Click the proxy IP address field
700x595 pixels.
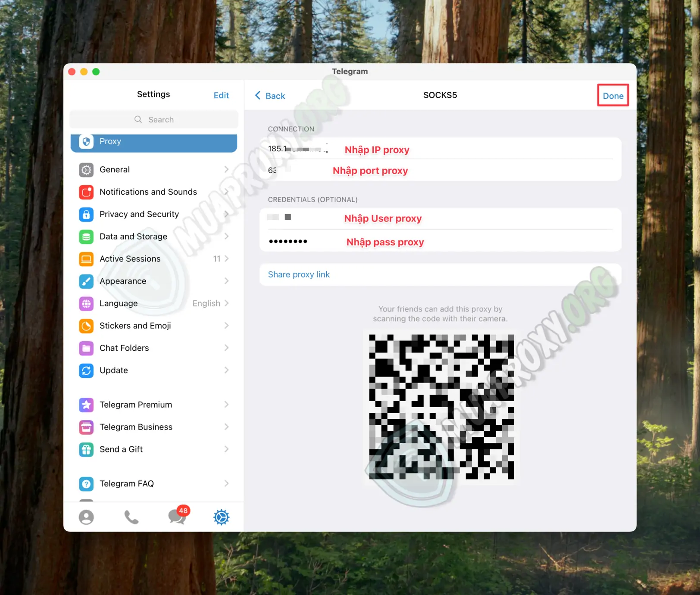click(x=441, y=149)
